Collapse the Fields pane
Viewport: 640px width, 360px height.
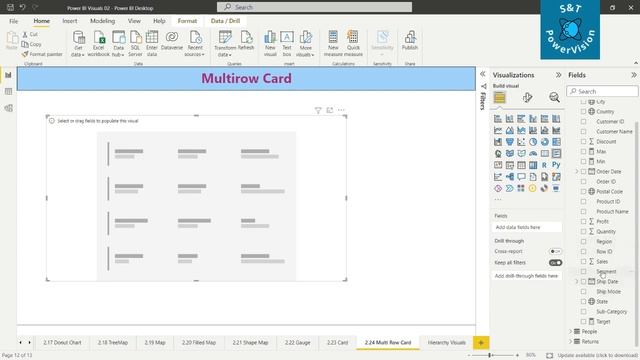(633, 75)
